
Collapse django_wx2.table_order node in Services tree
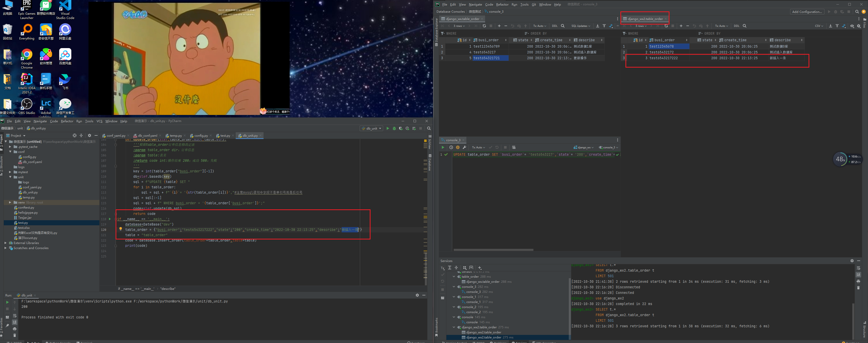click(x=454, y=327)
